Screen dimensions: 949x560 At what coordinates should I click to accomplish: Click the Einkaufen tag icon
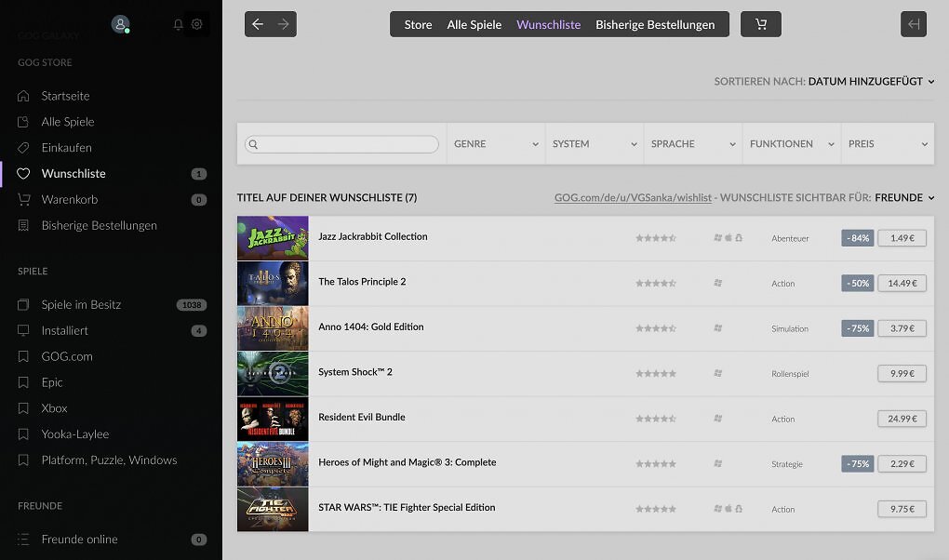click(x=23, y=148)
